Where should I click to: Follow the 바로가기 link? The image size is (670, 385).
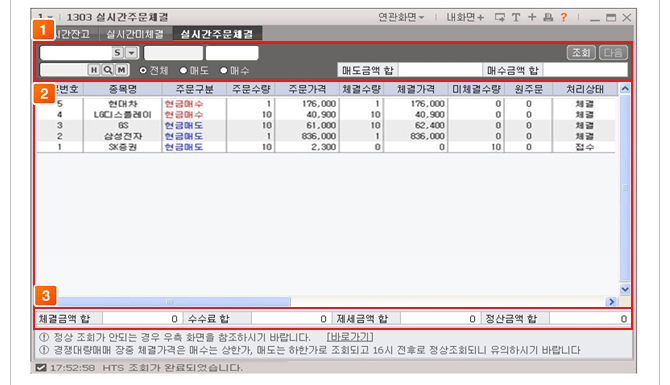(350, 337)
